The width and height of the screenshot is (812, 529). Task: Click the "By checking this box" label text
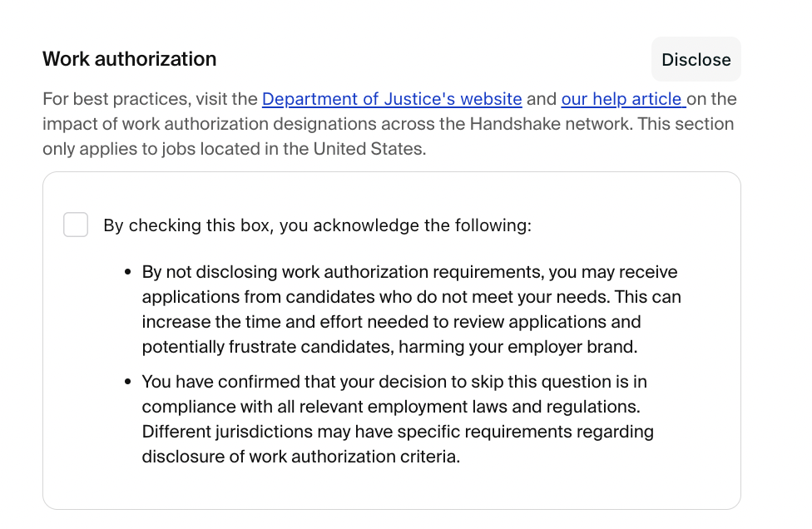pos(316,225)
